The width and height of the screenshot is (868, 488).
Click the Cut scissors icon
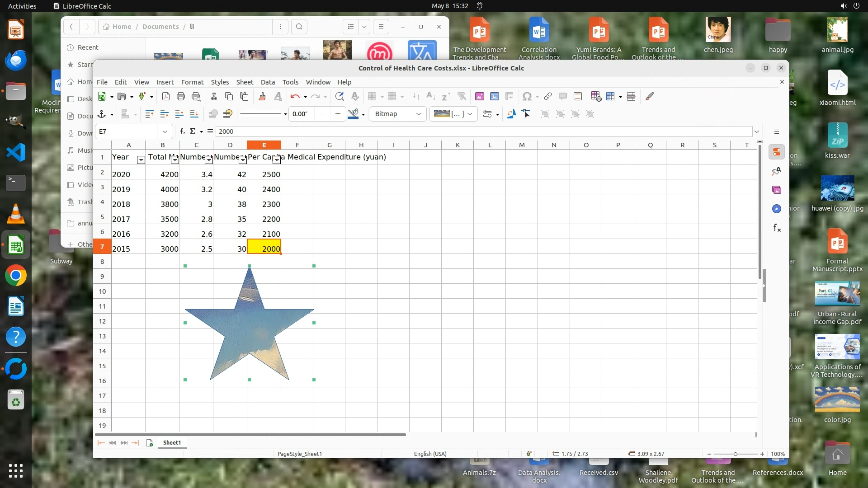pyautogui.click(x=214, y=96)
